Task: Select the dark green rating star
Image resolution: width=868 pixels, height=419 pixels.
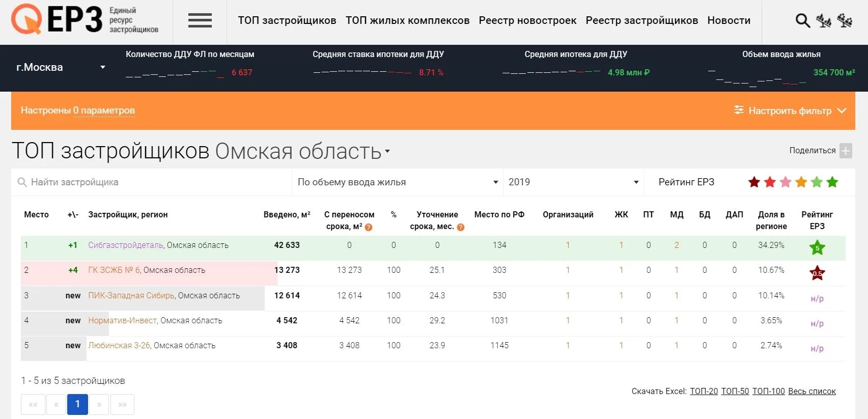Action: click(832, 182)
